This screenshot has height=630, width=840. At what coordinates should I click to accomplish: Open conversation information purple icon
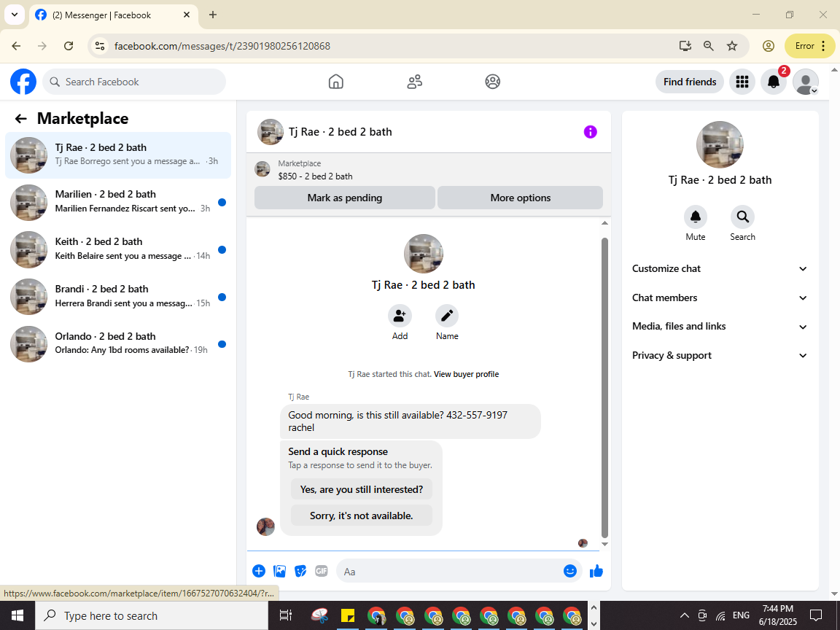point(591,132)
